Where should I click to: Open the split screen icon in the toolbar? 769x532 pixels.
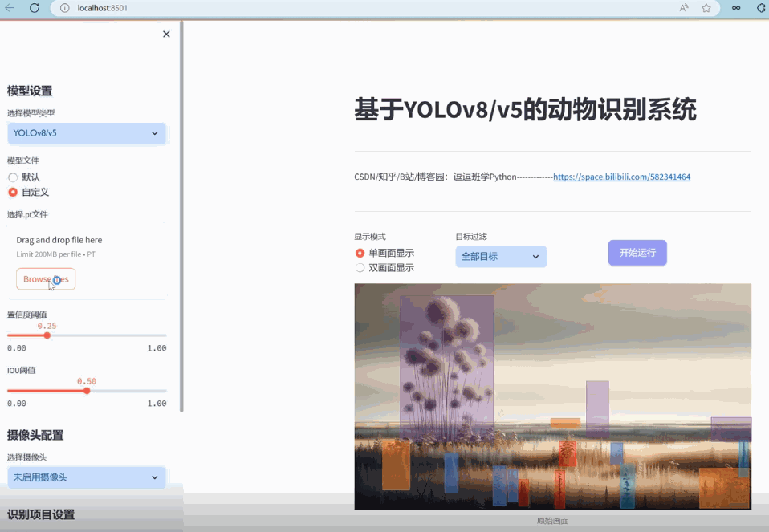point(736,9)
